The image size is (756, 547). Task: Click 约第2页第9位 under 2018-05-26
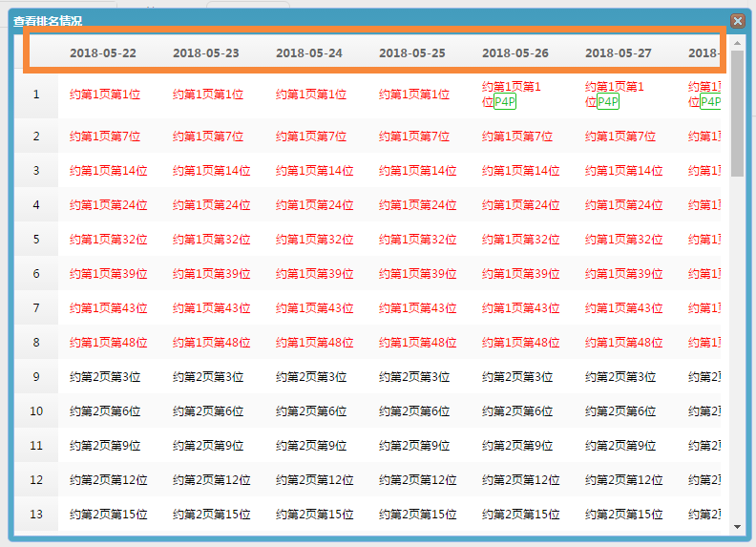[517, 446]
